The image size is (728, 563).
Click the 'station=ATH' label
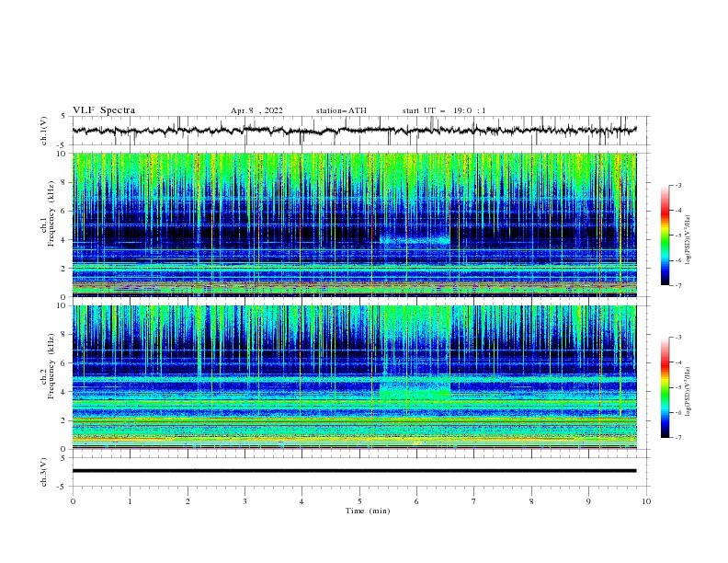pyautogui.click(x=341, y=110)
